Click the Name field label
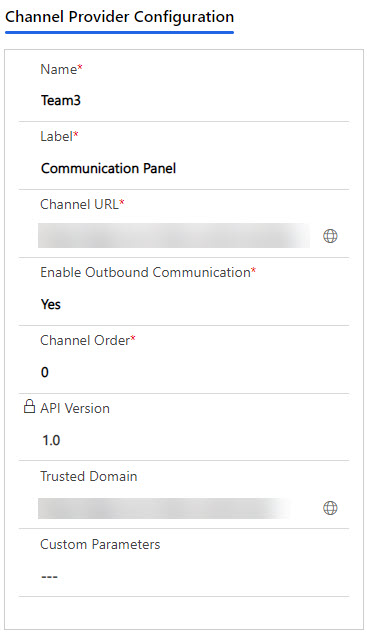 point(61,69)
